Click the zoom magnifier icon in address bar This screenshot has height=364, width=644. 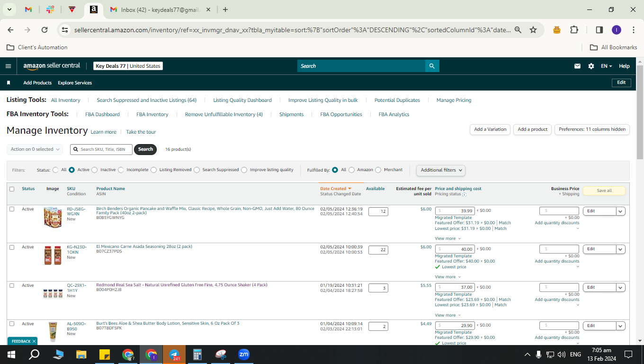518,30
